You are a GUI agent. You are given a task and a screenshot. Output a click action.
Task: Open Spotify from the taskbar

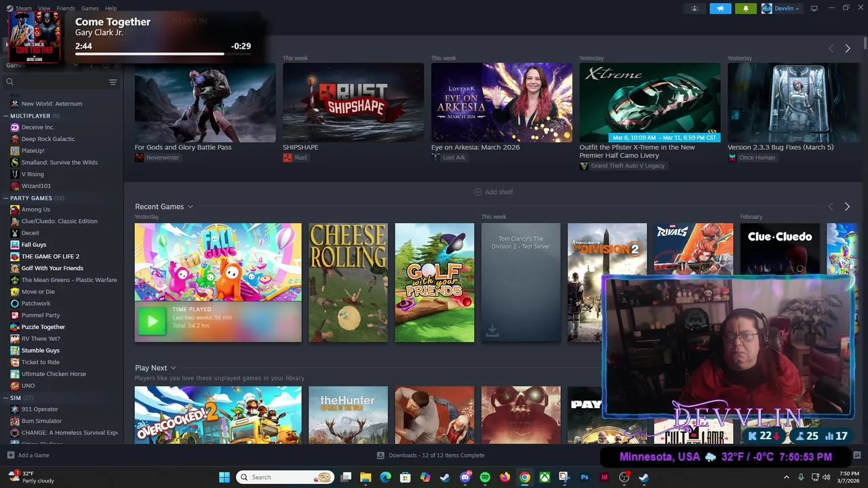tap(485, 477)
